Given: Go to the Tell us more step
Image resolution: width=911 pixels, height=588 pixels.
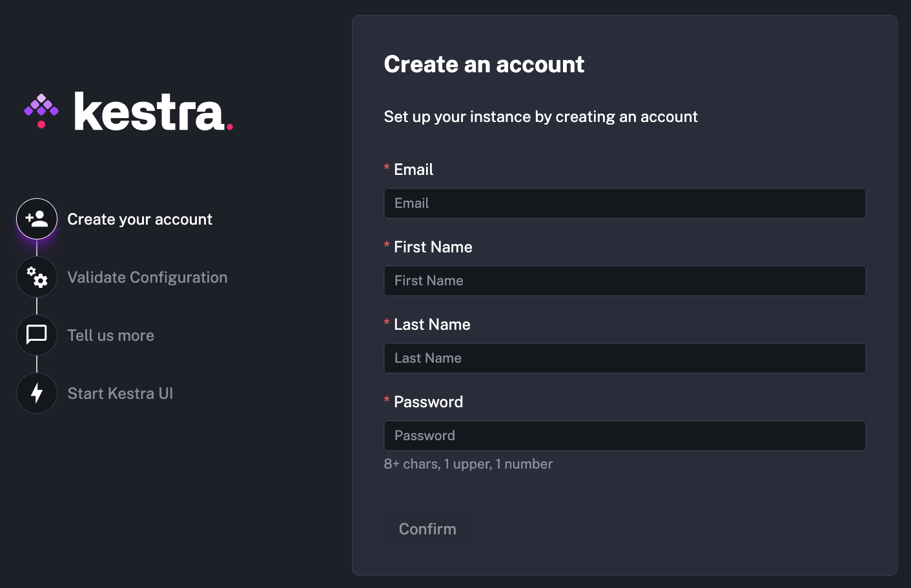Looking at the screenshot, I should point(110,335).
